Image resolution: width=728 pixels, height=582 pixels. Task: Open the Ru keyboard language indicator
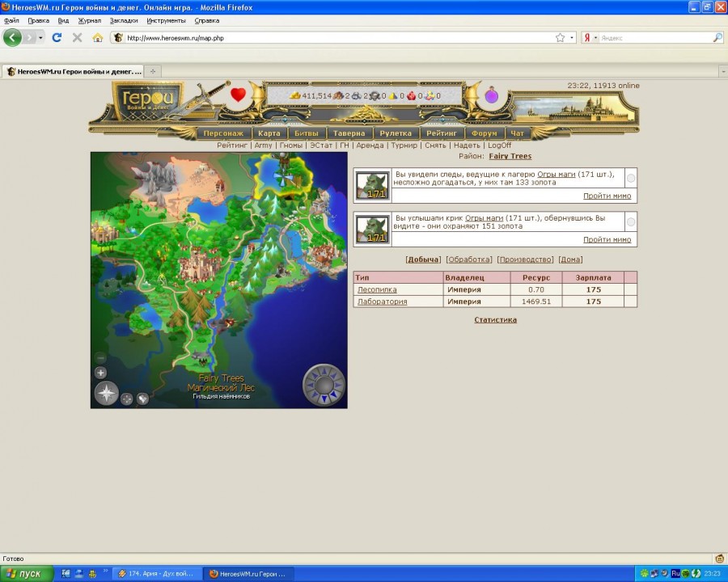(675, 574)
